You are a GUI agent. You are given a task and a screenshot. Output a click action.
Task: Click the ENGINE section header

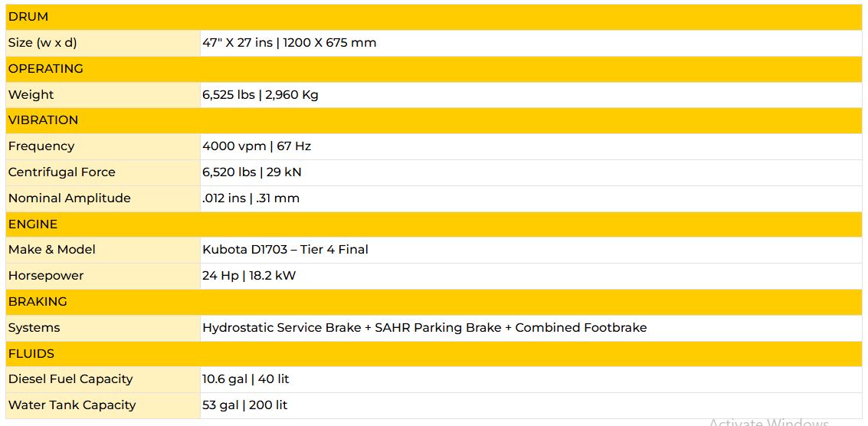33,224
